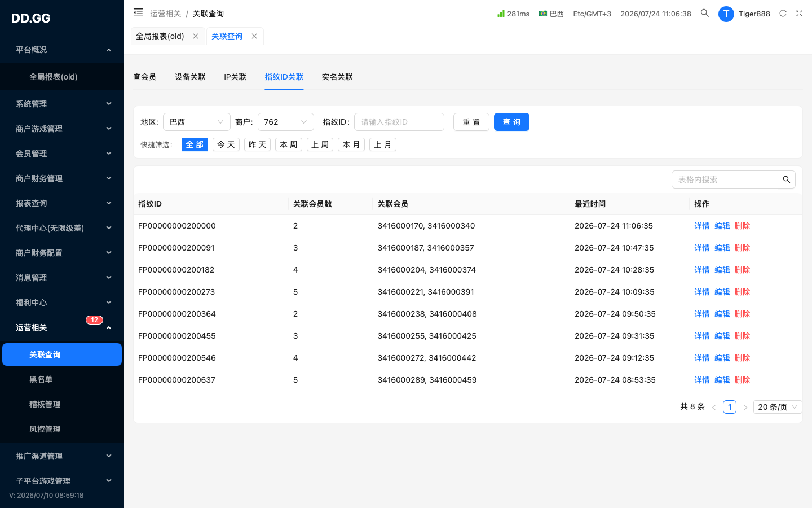Open 稽核管理 in the sidebar

(62, 404)
